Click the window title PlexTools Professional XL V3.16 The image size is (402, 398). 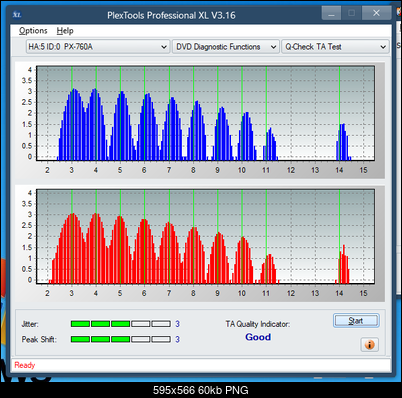pos(171,15)
